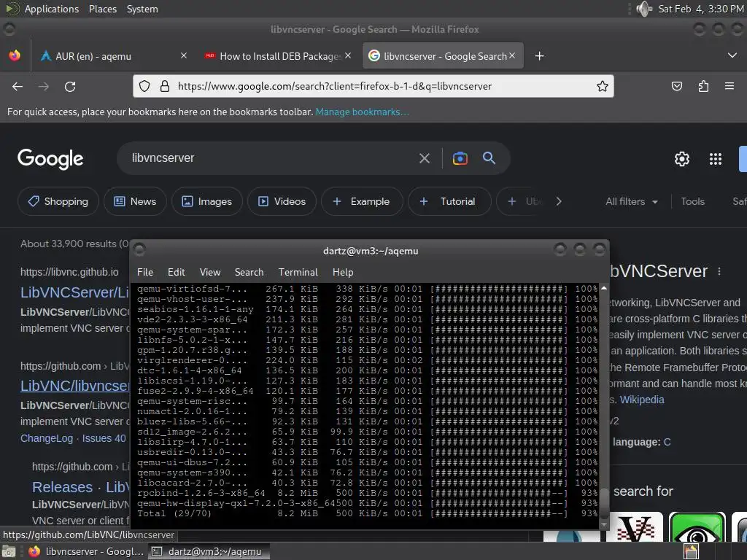Click the Firefox forward arrow
This screenshot has width=747, height=560.
coord(44,87)
